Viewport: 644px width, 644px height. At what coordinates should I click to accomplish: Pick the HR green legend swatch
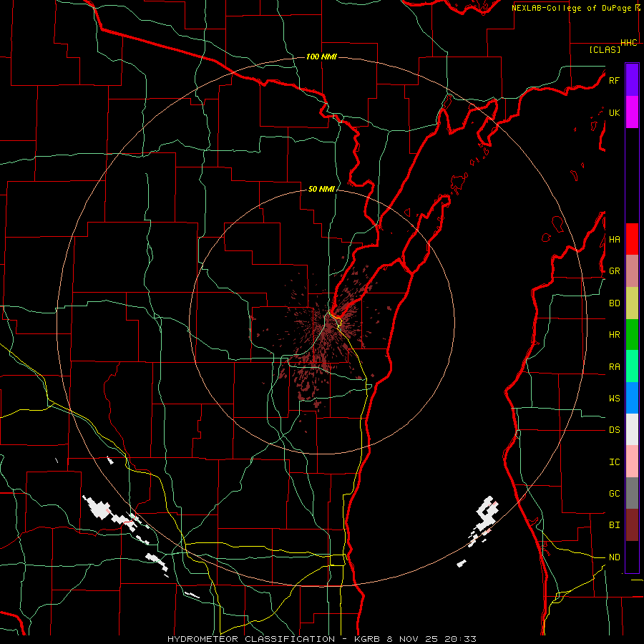point(632,335)
